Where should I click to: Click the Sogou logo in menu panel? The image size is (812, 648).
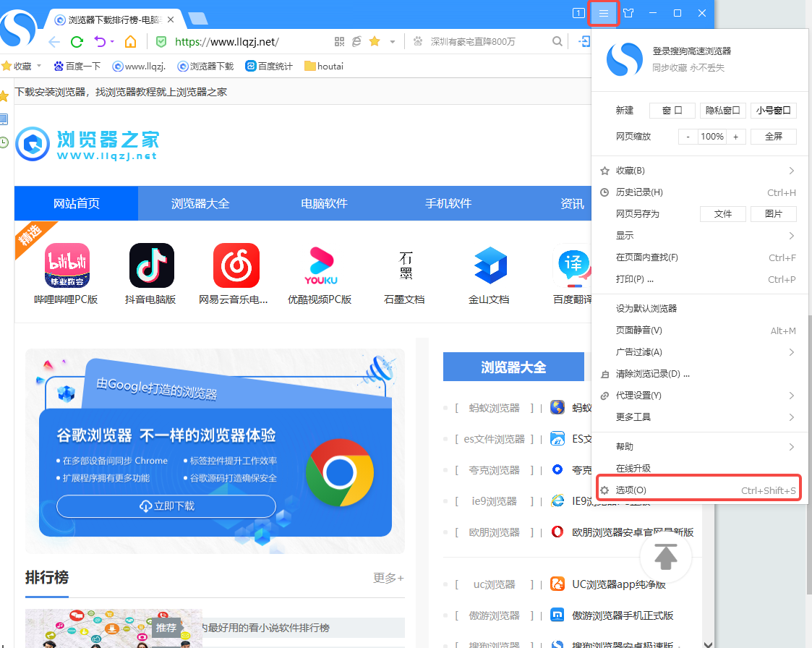pyautogui.click(x=624, y=59)
